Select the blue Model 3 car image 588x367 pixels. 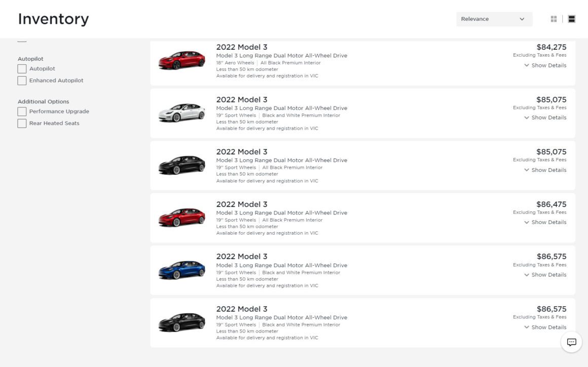coord(182,270)
